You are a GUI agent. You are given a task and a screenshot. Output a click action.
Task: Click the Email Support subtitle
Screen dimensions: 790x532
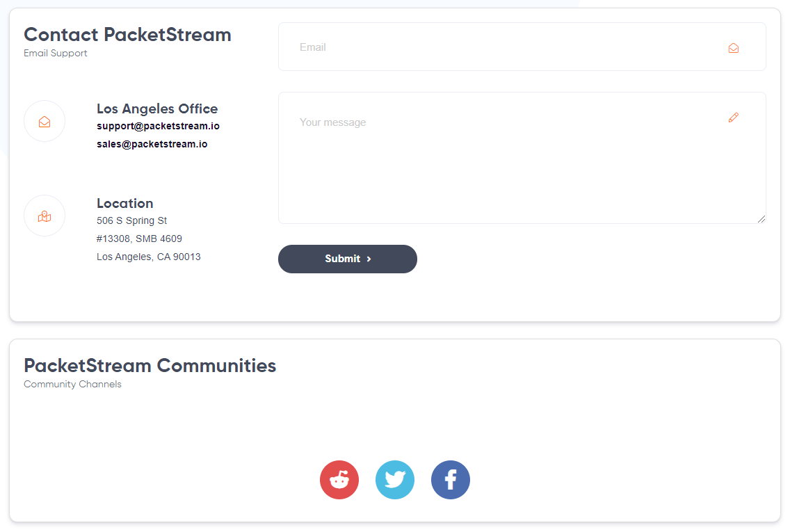click(x=56, y=53)
